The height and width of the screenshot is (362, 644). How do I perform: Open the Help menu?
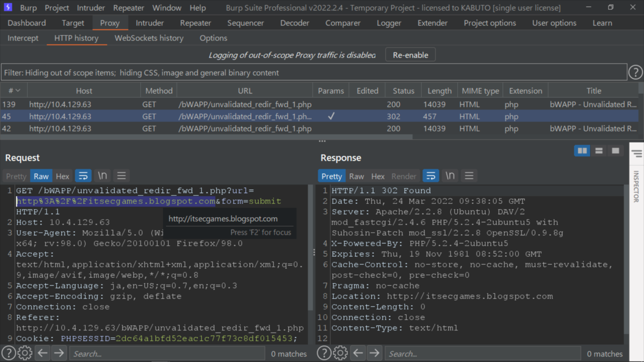tap(197, 8)
